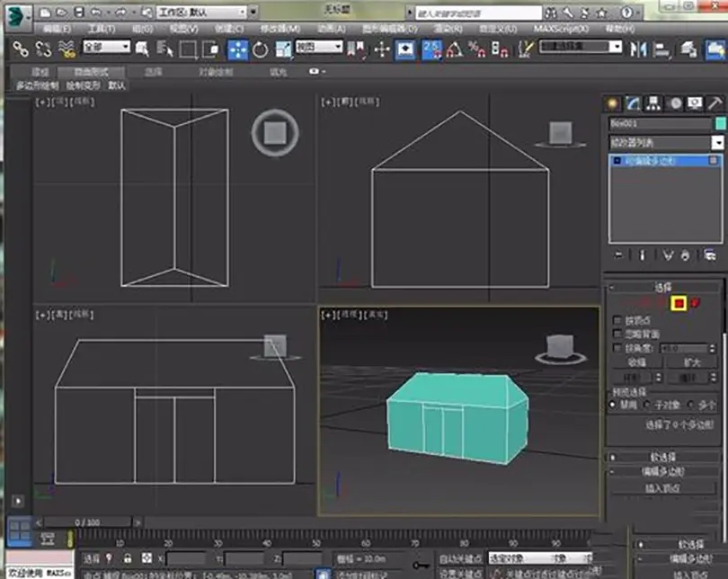Click Configure Modifier Sets icon below stack

709,255
